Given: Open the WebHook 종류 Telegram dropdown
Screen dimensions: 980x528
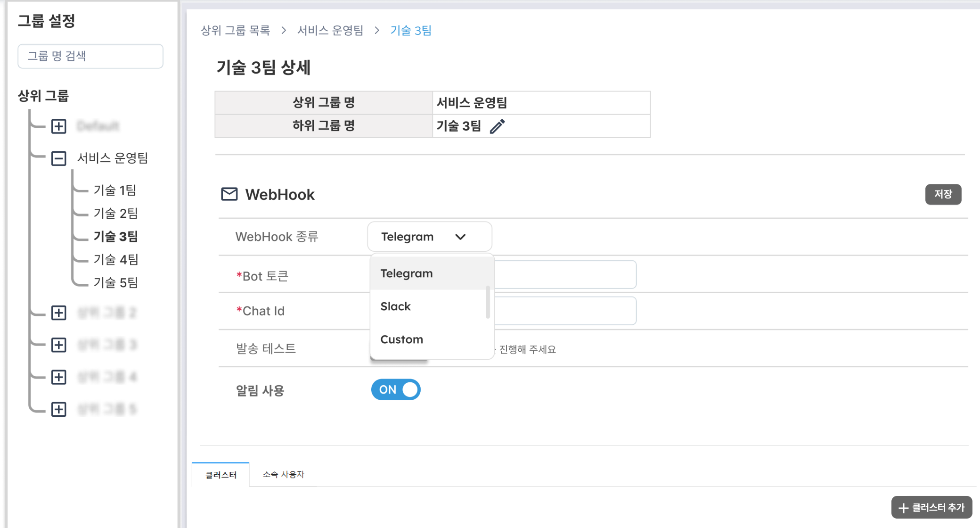Looking at the screenshot, I should 429,237.
